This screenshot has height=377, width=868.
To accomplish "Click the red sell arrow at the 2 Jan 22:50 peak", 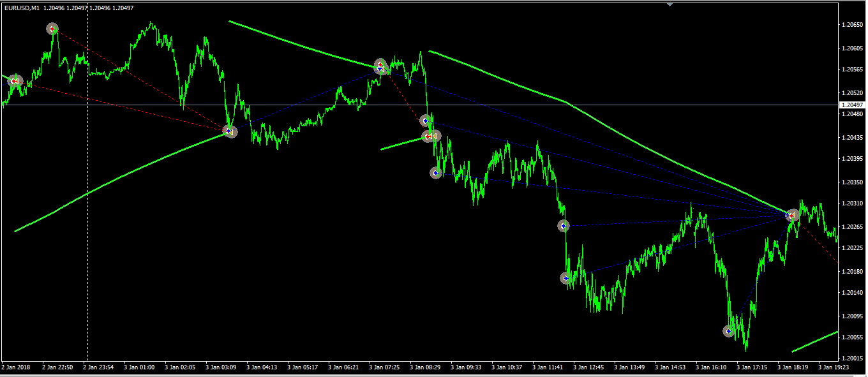I will tap(52, 29).
